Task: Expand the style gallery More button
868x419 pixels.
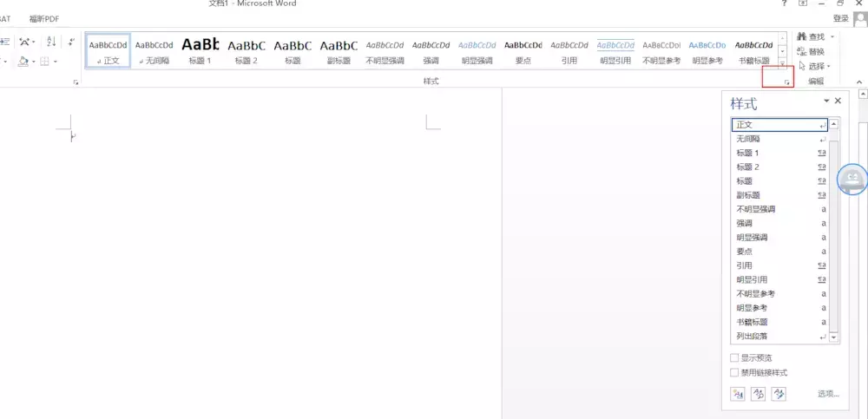Action: 782,63
